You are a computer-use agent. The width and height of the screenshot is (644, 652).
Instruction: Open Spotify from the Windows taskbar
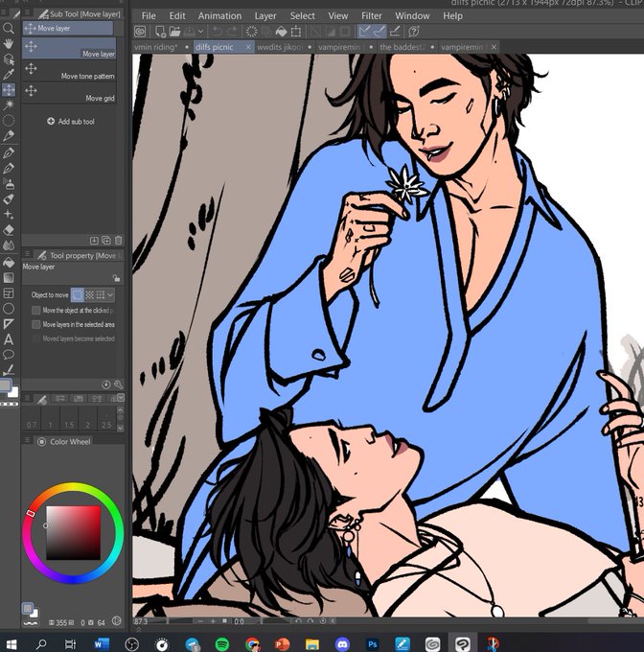click(222, 644)
